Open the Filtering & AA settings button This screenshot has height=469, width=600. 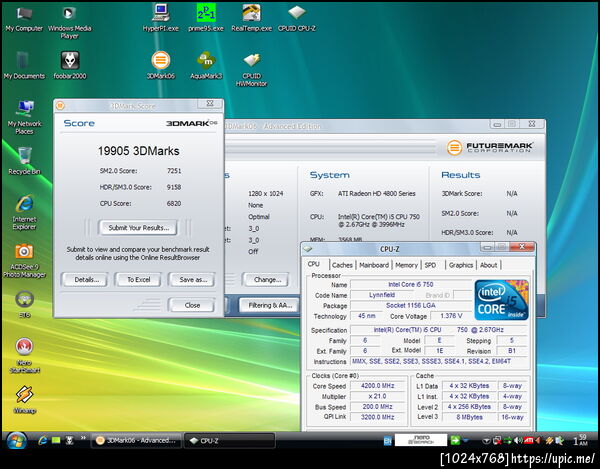tap(269, 304)
